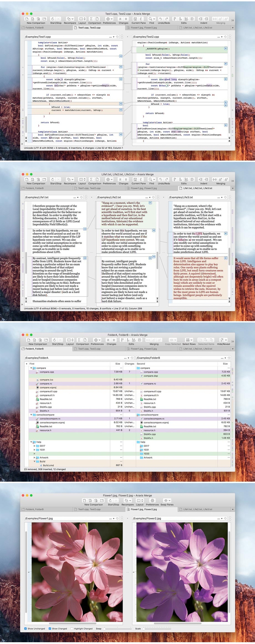Select compare.ico row in First pane
This screenshot has width=255, height=644.
pyautogui.click(x=76, y=379)
